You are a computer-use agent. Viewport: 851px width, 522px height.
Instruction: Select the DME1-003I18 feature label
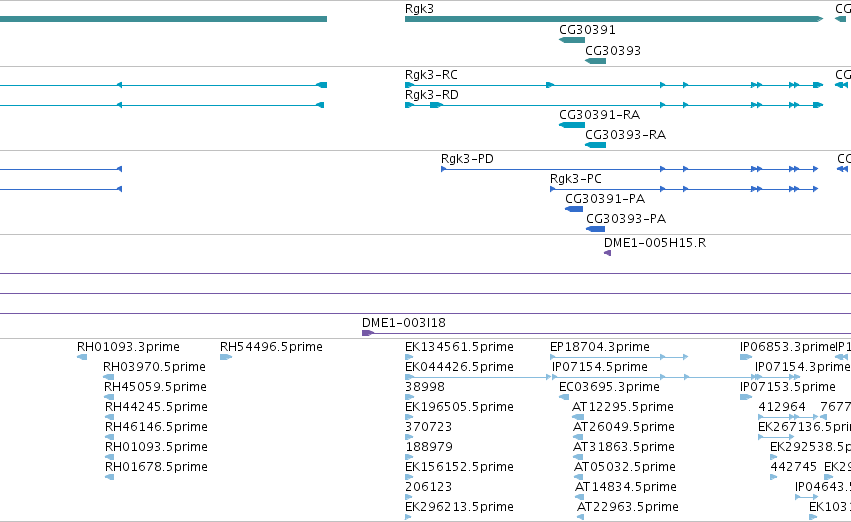tap(404, 322)
